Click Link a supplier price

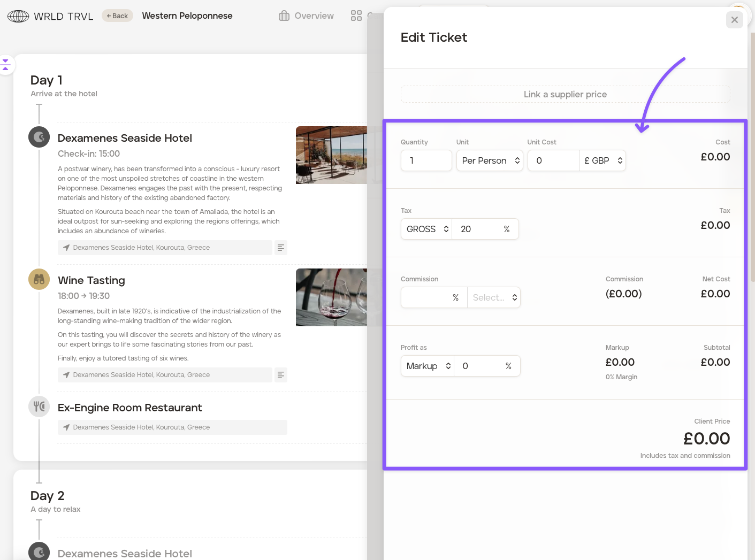pyautogui.click(x=565, y=94)
